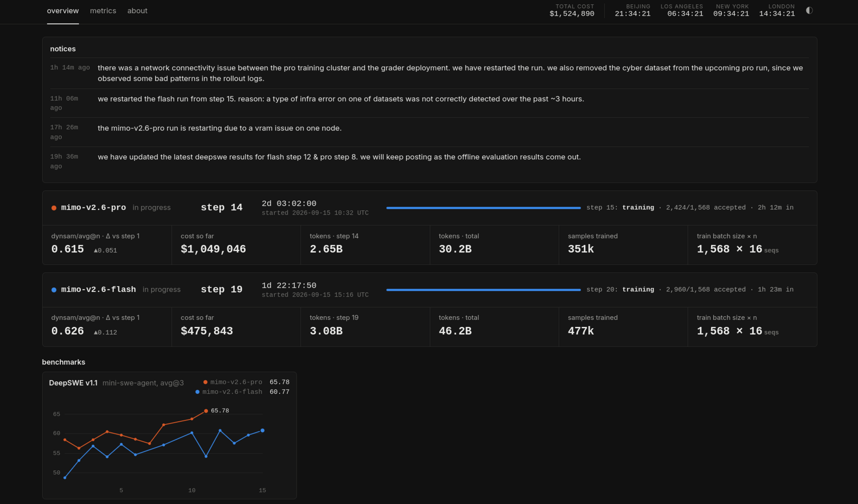Open the overview tab
This screenshot has width=858, height=504.
(x=63, y=11)
